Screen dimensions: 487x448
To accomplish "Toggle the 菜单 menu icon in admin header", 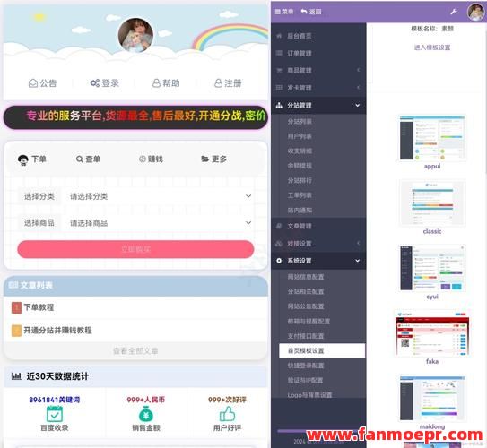I will 277,12.
